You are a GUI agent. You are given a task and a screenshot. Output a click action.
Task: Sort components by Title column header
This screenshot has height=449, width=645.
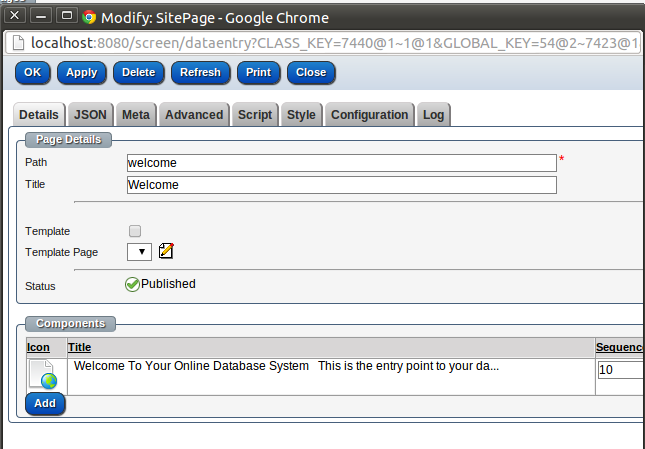[x=79, y=347]
